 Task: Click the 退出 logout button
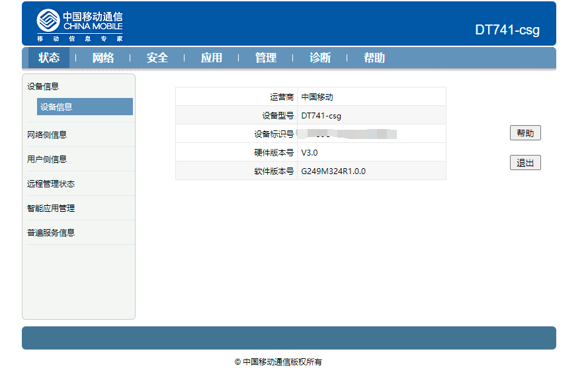525,163
